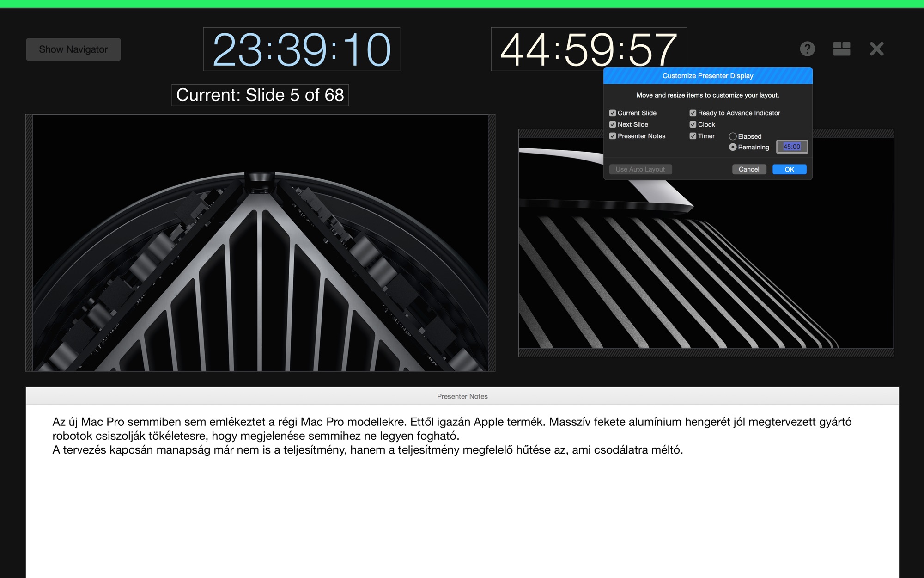The image size is (924, 578).
Task: Cancel the Customize Presenter Display dialog
Action: 749,169
